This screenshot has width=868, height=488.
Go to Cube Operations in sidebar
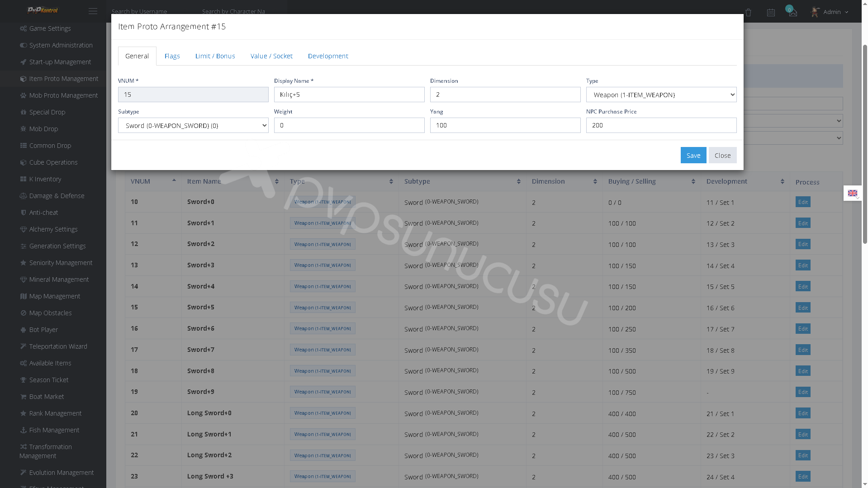point(53,162)
